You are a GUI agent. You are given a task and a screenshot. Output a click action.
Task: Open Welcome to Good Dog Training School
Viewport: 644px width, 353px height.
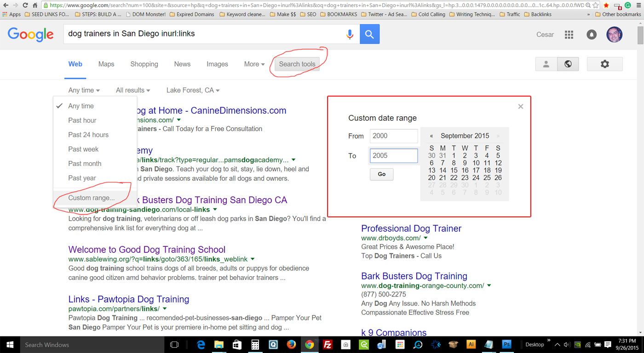coord(147,250)
